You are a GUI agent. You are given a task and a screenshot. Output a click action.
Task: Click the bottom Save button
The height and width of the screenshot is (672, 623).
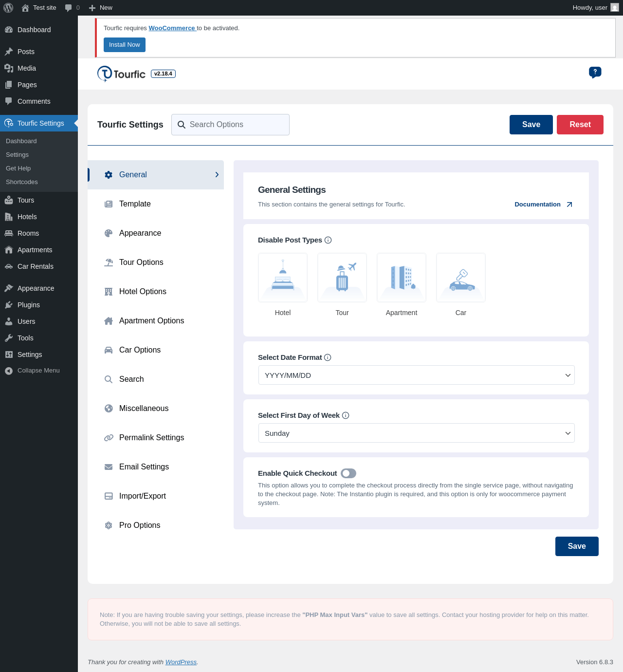point(577,546)
